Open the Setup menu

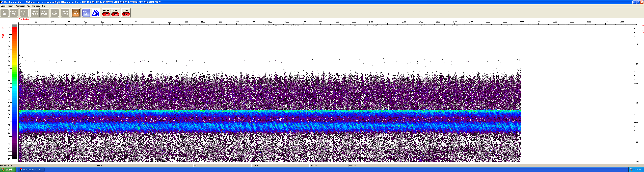pyautogui.click(x=3, y=6)
